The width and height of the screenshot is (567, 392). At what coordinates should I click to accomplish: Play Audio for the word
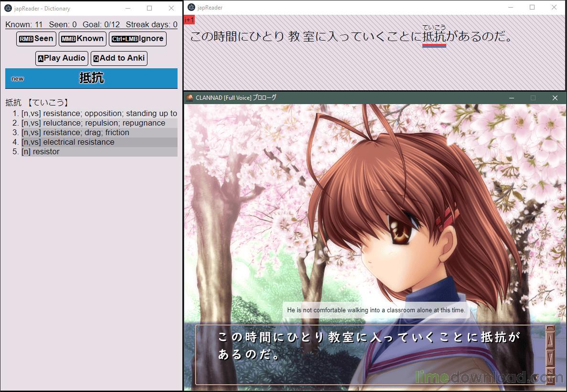(62, 58)
